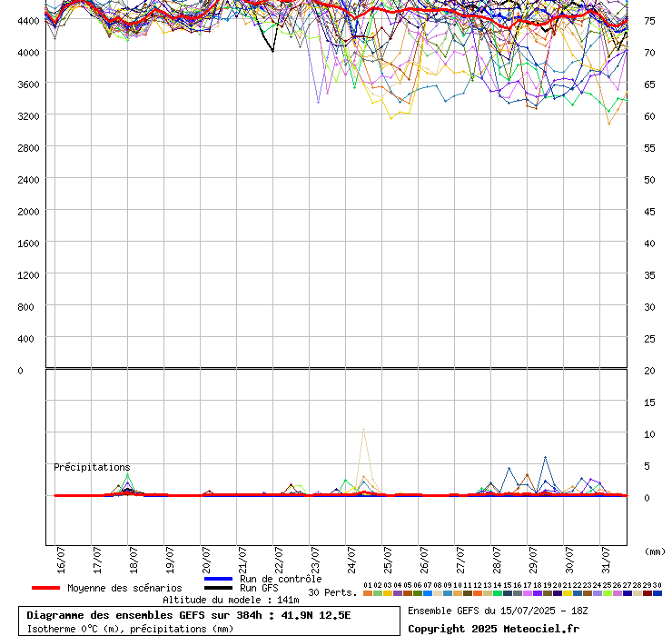The width and height of the screenshot is (672, 636).
Task: Click the 16/07 date axis label
Action: tap(61, 560)
